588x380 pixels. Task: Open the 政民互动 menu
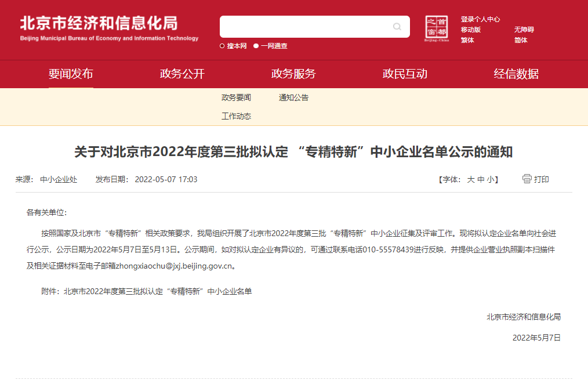coord(405,74)
